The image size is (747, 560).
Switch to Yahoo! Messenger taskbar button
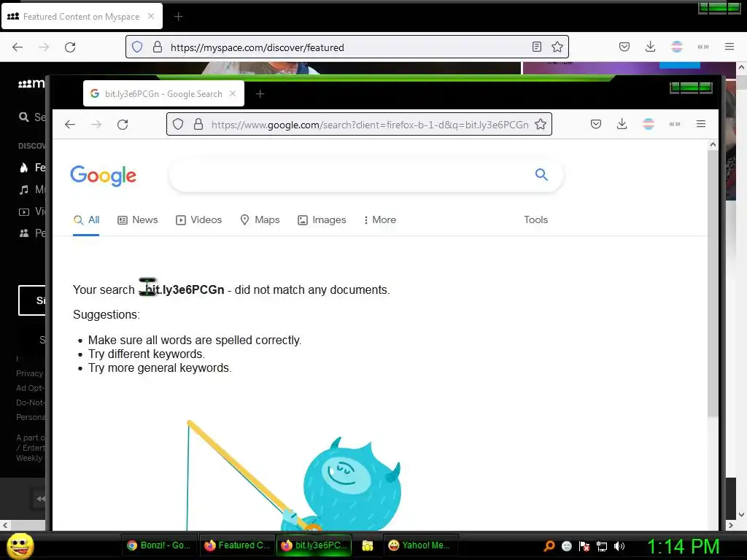pyautogui.click(x=421, y=545)
